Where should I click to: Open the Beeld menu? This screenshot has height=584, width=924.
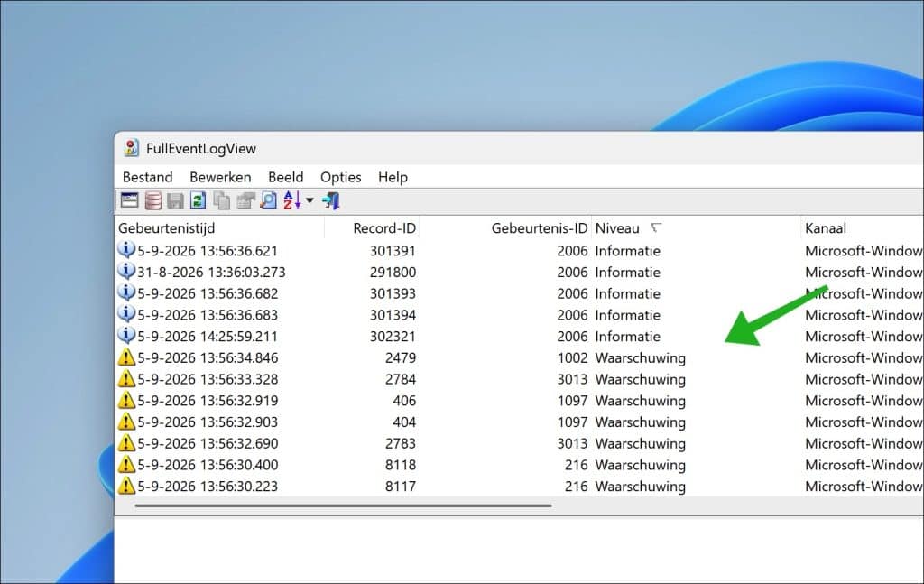point(286,177)
